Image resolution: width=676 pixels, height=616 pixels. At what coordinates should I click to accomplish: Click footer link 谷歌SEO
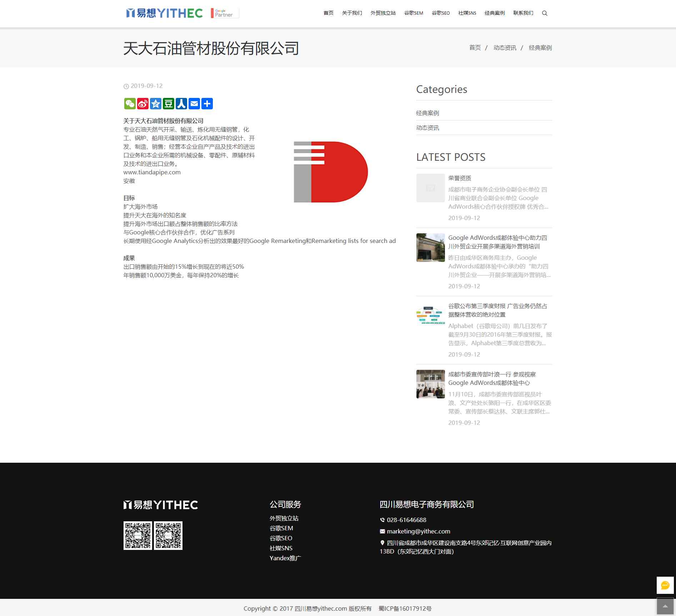[281, 538]
